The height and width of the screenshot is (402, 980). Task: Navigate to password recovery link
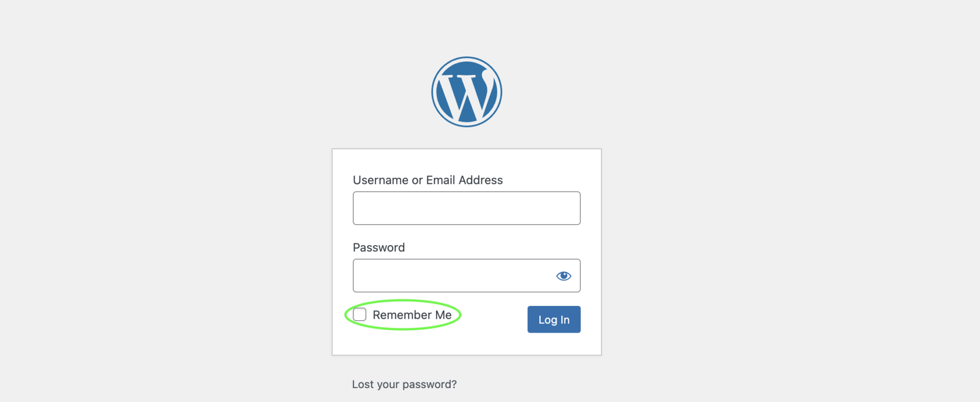(404, 384)
